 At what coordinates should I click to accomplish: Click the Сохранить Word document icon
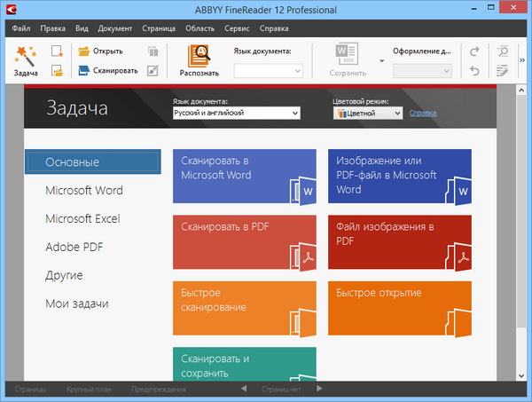pos(347,56)
